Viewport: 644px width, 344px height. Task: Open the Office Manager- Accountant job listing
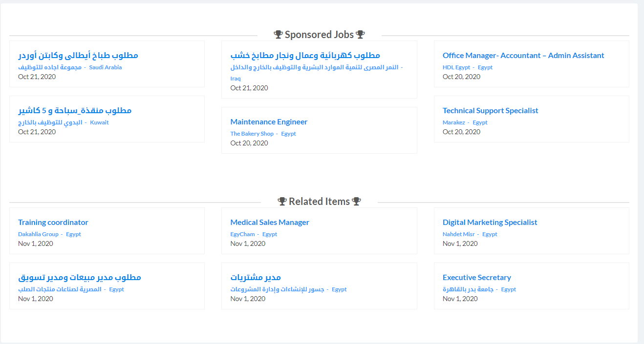click(x=523, y=56)
